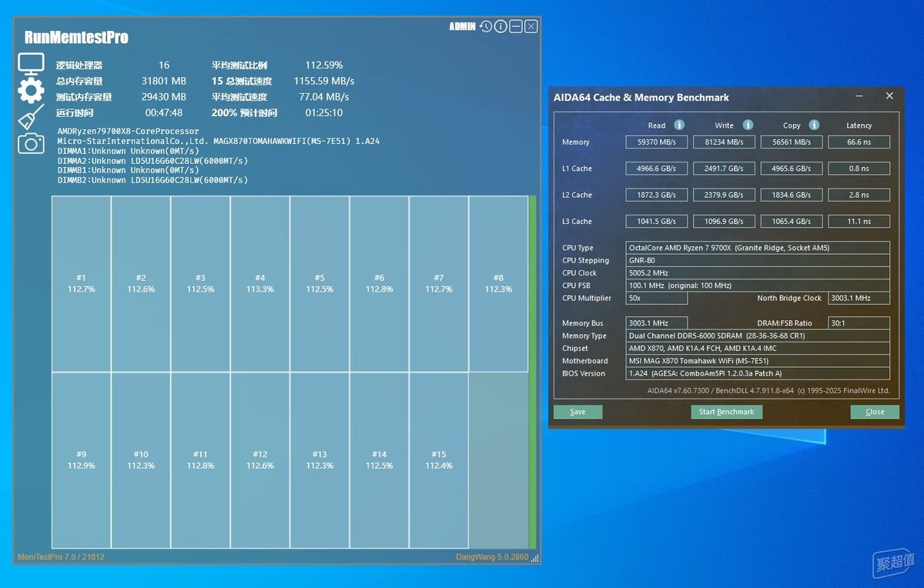
Task: Click the info icon next to Read
Action: click(x=679, y=125)
